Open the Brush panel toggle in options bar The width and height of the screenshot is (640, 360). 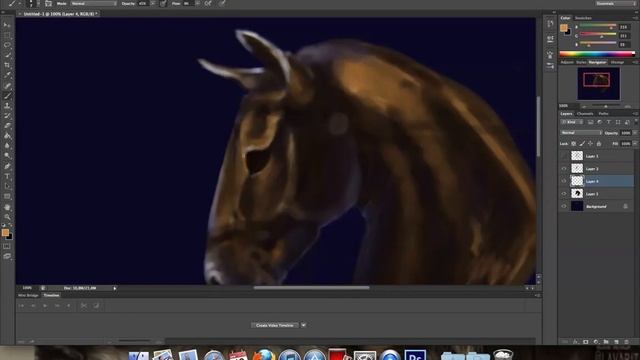[x=49, y=3]
